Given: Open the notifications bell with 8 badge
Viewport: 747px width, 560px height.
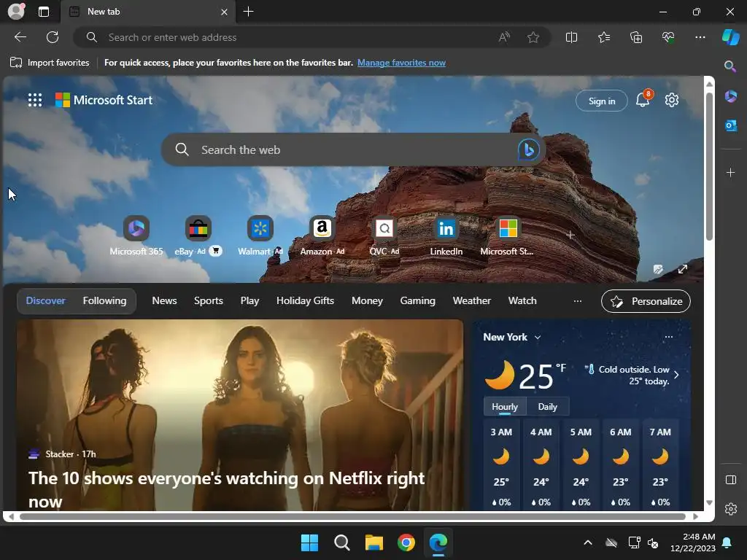Looking at the screenshot, I should (x=643, y=99).
